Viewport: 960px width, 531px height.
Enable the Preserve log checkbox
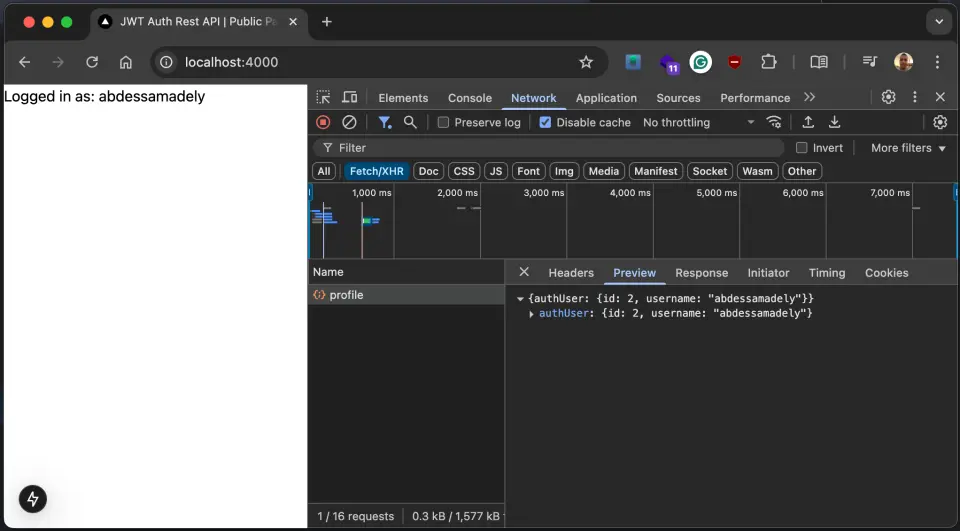(444, 122)
